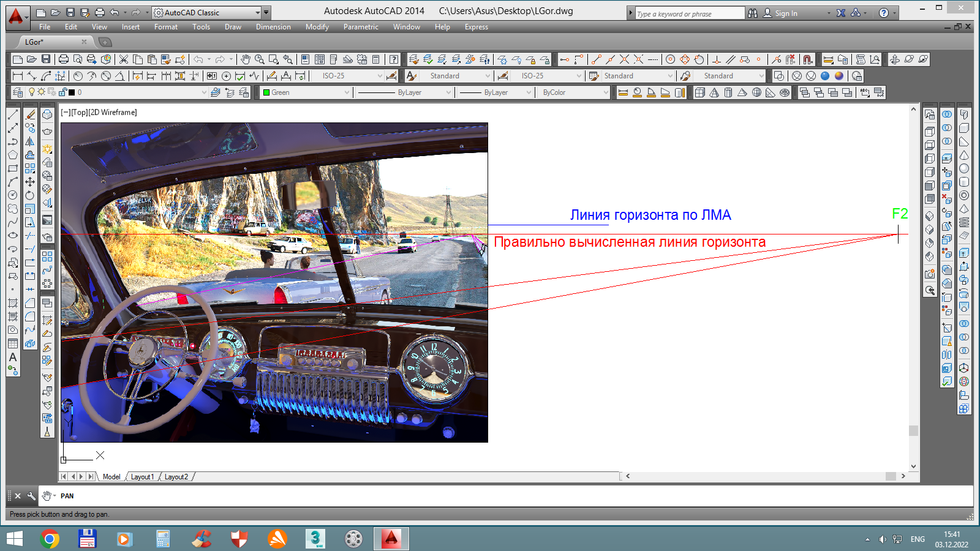Click the [Top] view control label

coord(79,112)
